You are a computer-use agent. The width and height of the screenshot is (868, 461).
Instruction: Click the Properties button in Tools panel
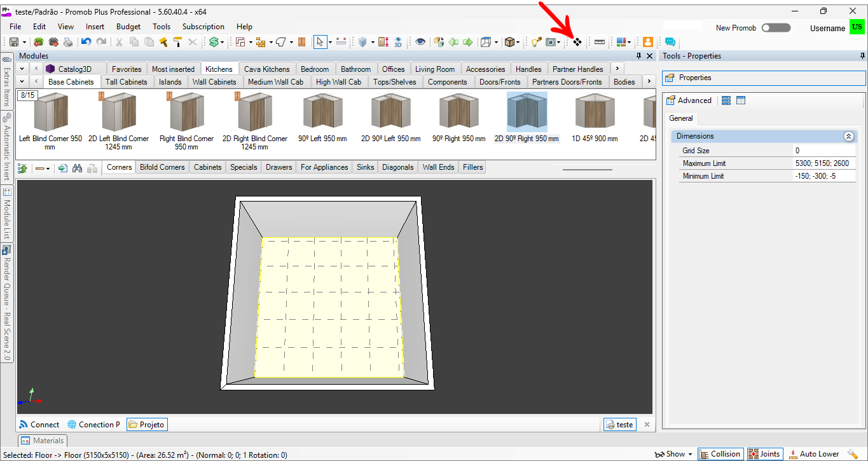tap(764, 78)
